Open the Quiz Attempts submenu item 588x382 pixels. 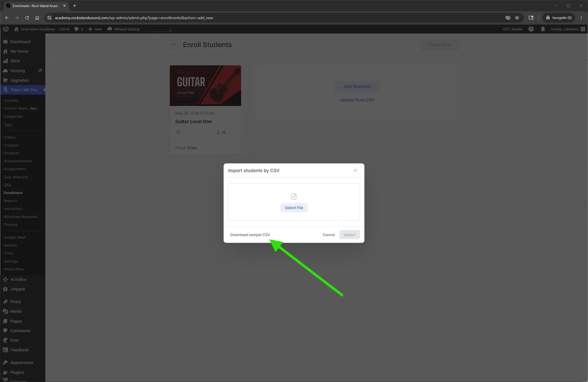[16, 177]
